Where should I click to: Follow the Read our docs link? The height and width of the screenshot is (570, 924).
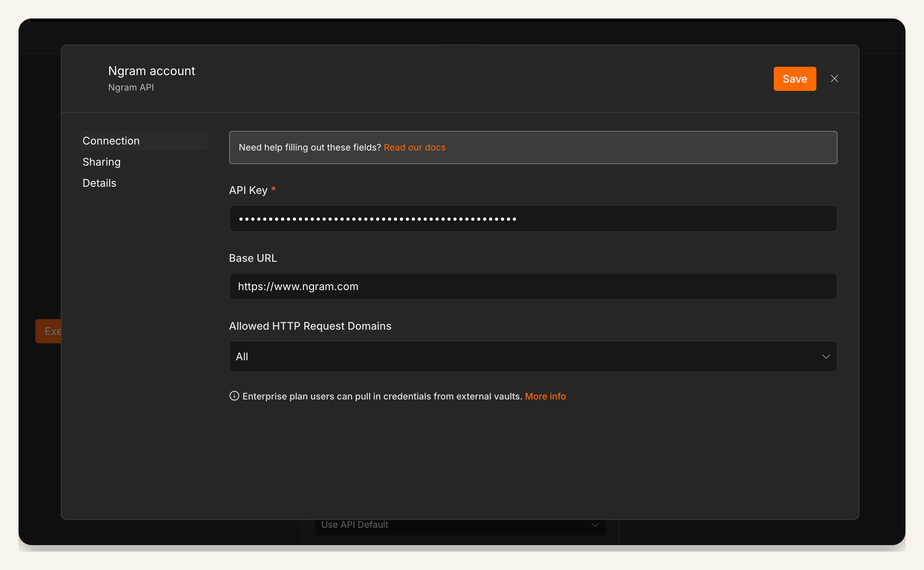(414, 147)
